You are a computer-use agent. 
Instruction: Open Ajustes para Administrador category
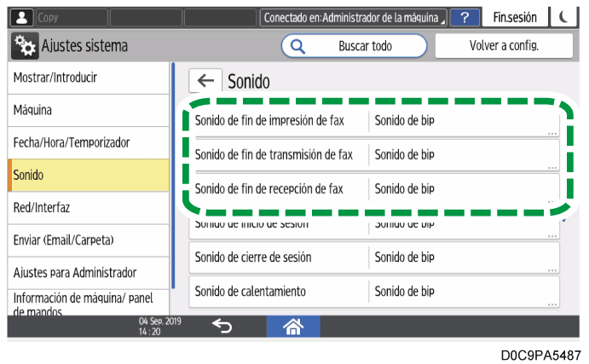coord(88,273)
